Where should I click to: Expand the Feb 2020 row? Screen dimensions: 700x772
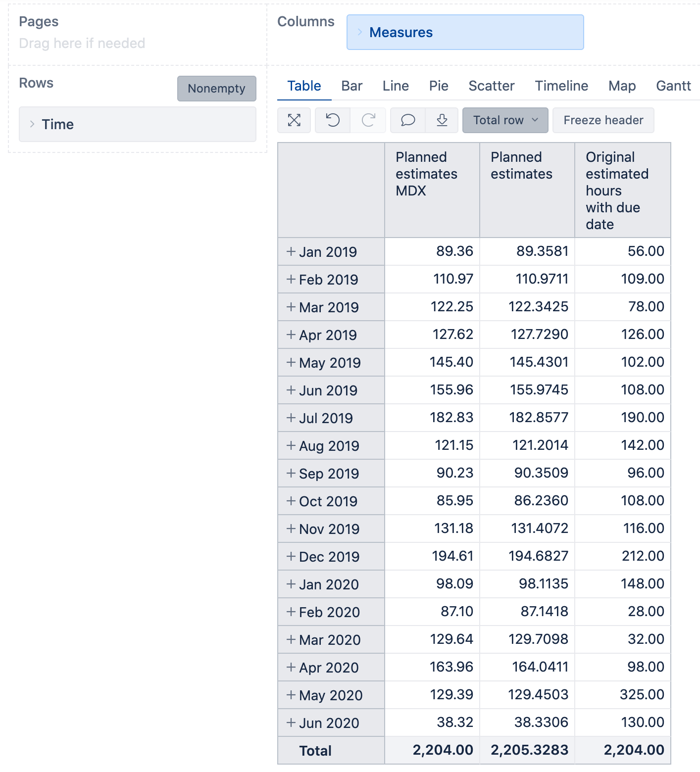coord(291,612)
